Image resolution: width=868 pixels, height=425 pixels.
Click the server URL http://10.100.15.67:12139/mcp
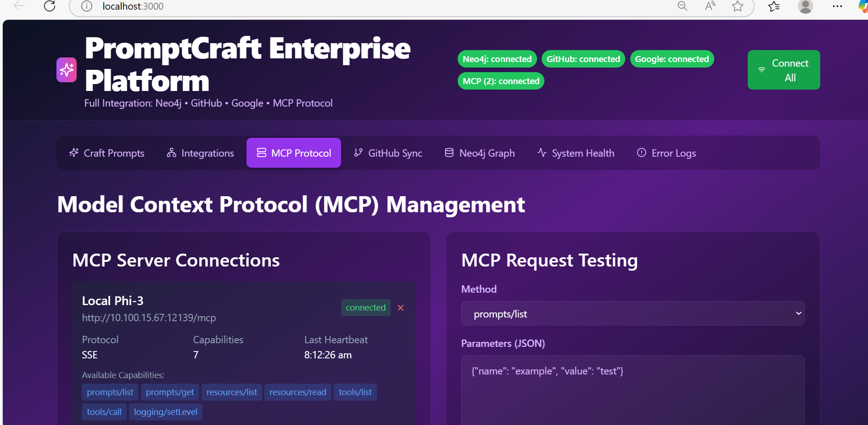point(149,317)
